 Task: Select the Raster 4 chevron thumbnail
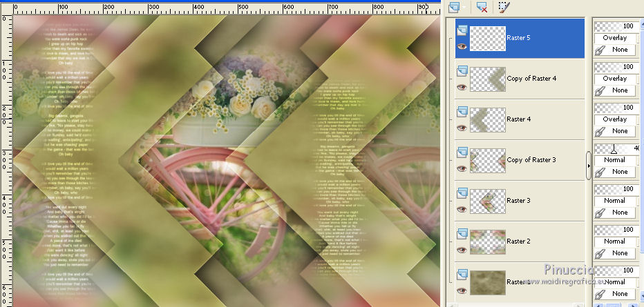(x=488, y=119)
